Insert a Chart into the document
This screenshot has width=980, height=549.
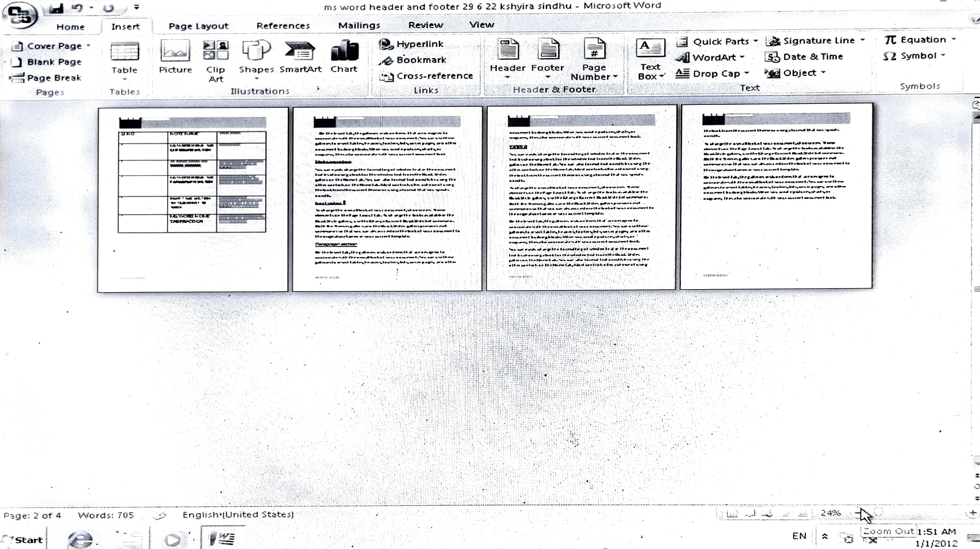pyautogui.click(x=344, y=57)
